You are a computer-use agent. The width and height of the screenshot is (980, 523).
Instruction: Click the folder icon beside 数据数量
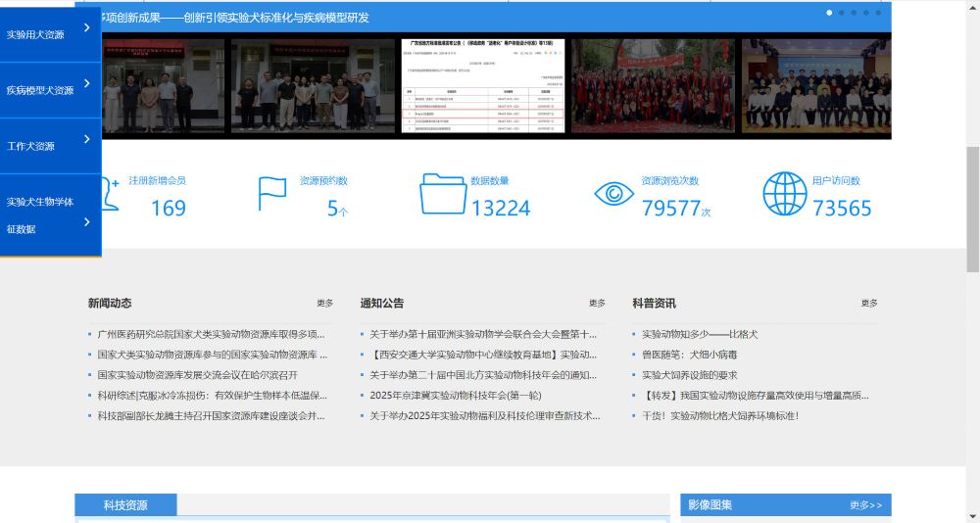(443, 194)
